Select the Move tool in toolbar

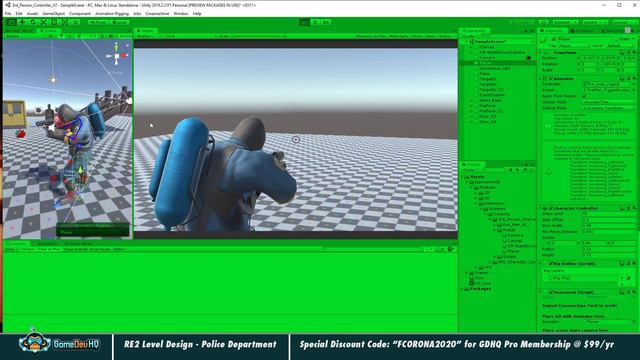tap(22, 22)
